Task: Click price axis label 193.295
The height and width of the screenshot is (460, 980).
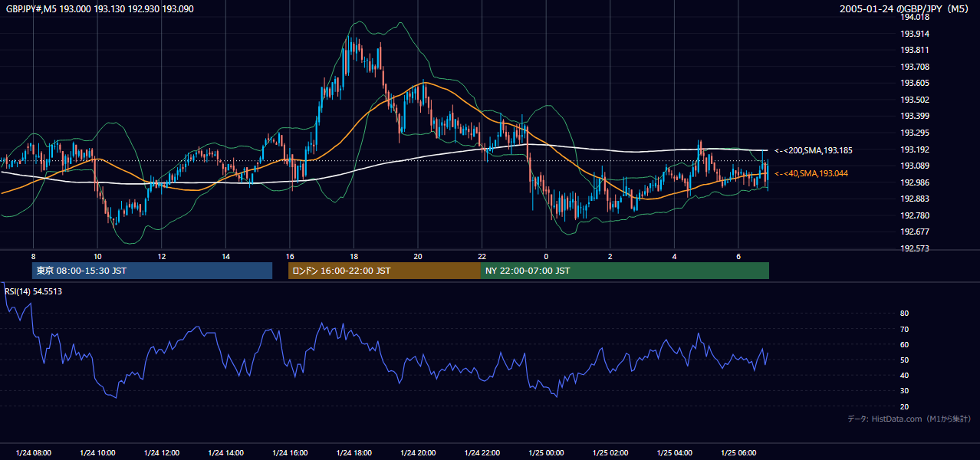Action: (914, 133)
